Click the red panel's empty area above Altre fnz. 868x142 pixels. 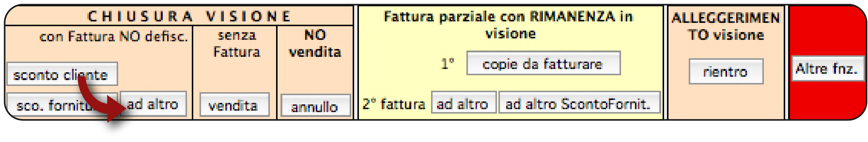(828, 31)
